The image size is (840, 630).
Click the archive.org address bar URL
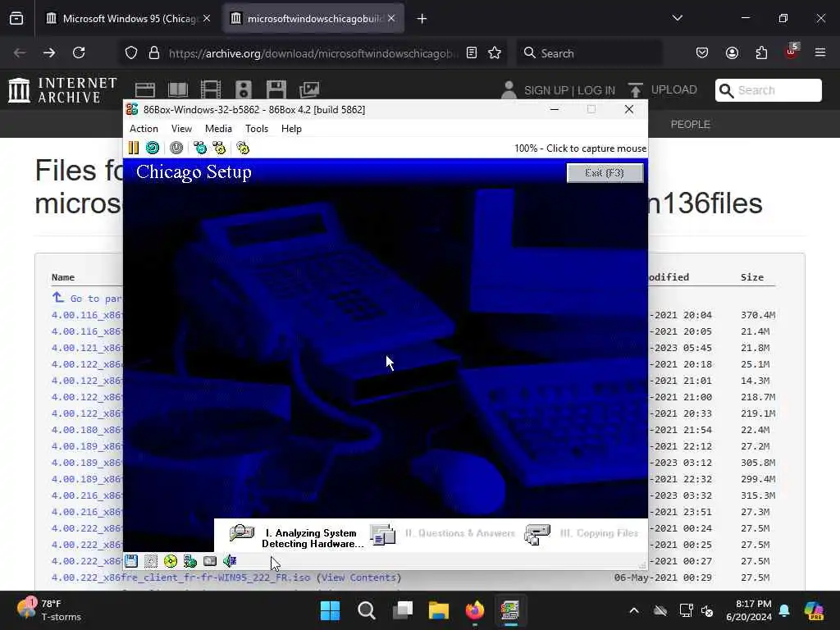(313, 53)
